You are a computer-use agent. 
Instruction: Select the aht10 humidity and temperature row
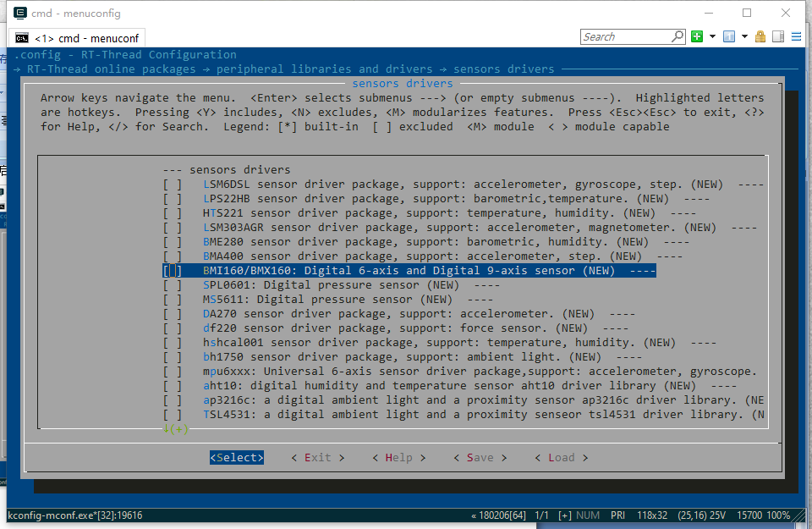[x=449, y=386]
